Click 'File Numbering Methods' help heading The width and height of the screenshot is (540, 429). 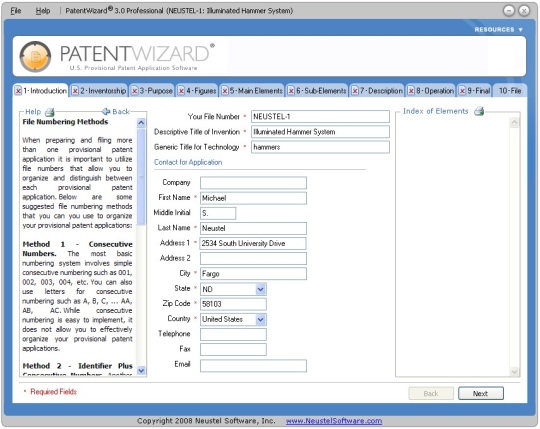[65, 122]
